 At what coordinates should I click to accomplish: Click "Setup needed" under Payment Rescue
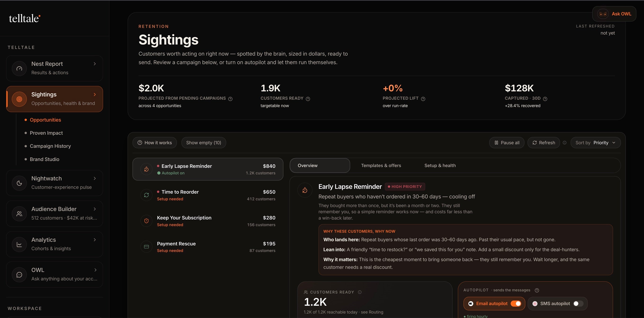pos(170,251)
